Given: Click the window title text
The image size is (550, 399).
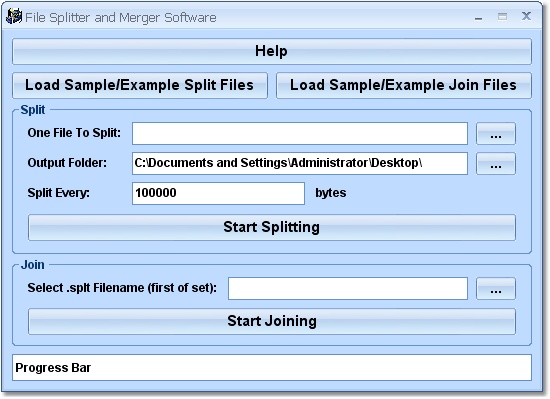Looking at the screenshot, I should pyautogui.click(x=121, y=18).
